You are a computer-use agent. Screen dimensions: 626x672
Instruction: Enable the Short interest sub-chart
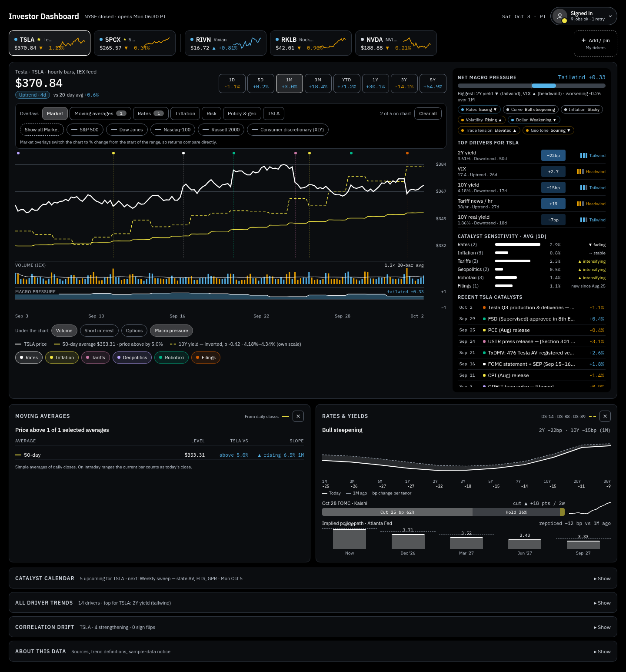tap(99, 331)
